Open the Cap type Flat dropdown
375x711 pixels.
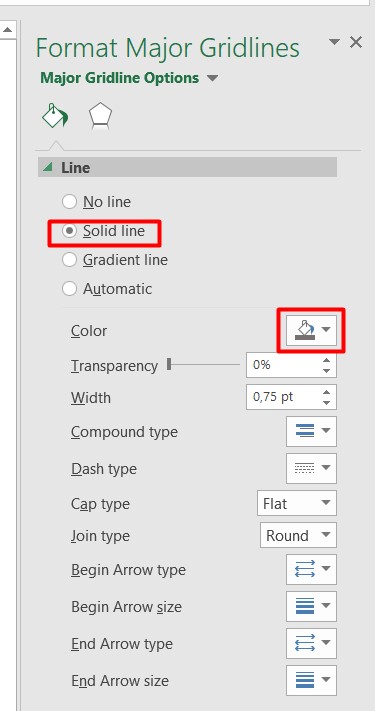click(297, 503)
